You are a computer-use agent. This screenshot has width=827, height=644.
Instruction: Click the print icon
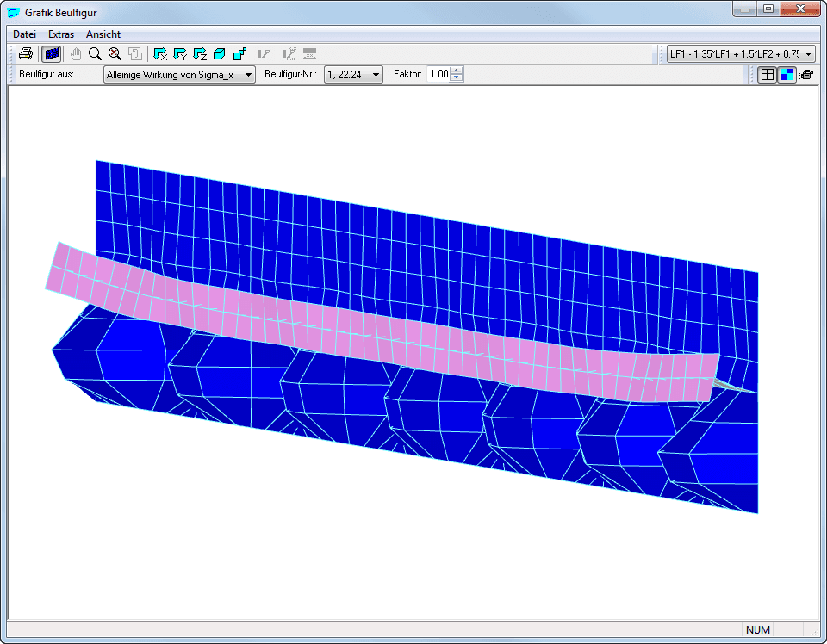26,53
